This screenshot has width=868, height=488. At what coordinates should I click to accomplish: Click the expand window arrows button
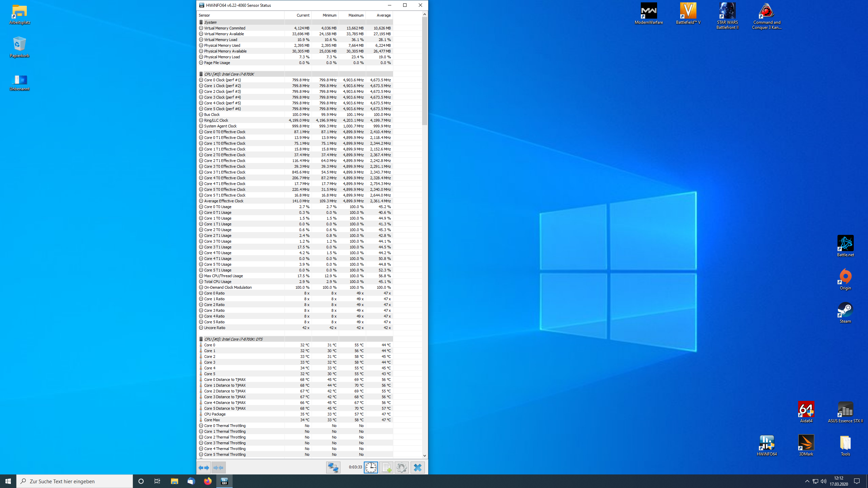[204, 468]
